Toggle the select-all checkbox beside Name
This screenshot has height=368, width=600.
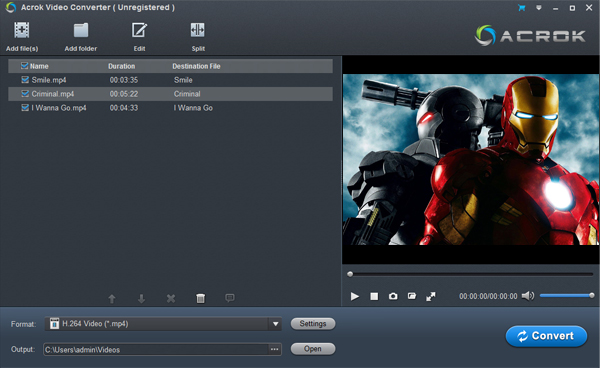(24, 66)
